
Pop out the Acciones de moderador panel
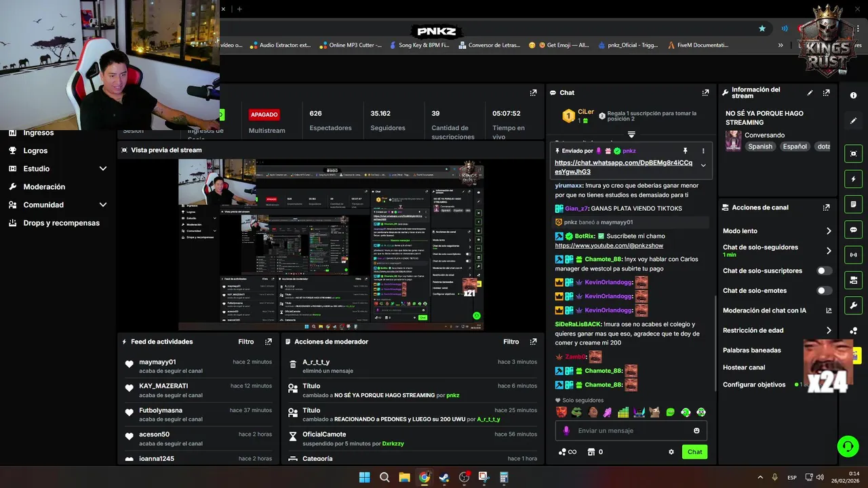[533, 342]
